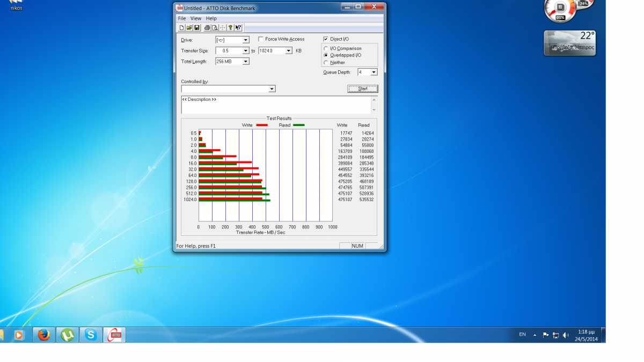The width and height of the screenshot is (644, 362).
Task: Click the crosshair move toolbar icon
Action: pos(222,27)
